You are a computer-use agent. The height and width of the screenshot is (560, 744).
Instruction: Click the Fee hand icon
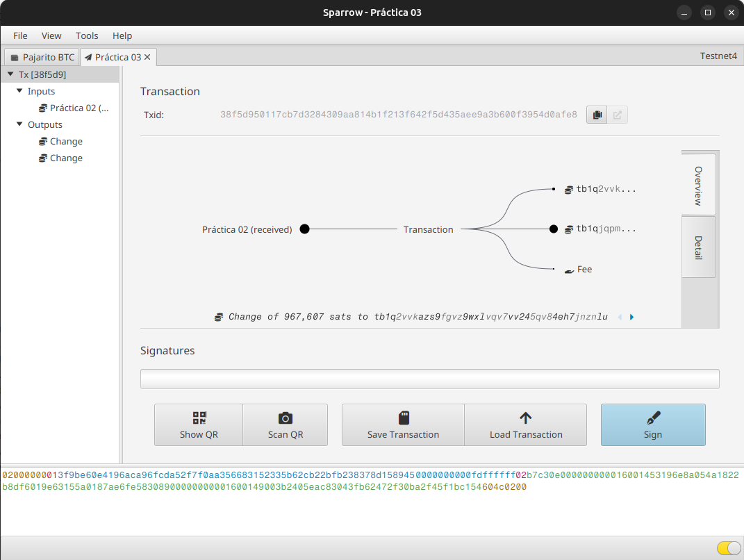(x=569, y=270)
